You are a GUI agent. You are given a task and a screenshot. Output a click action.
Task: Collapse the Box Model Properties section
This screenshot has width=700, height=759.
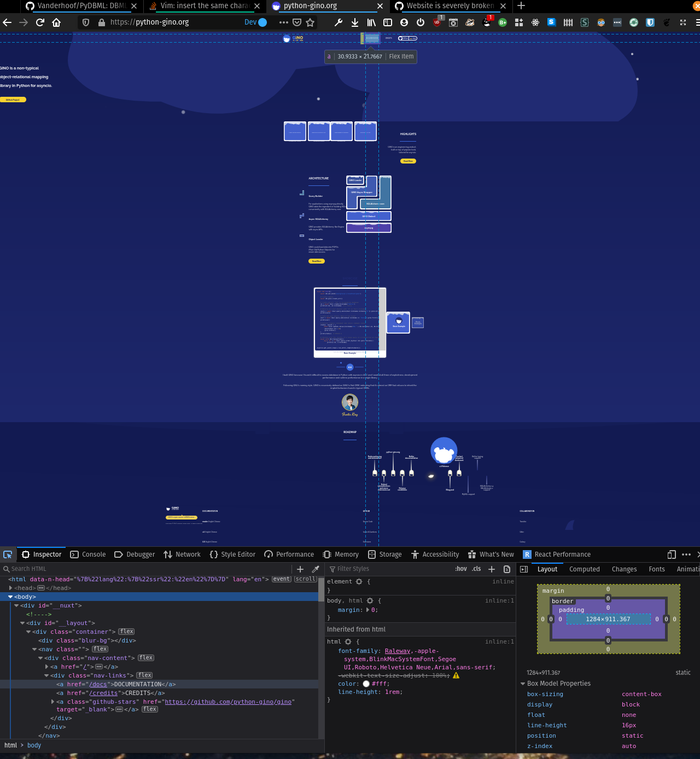click(x=522, y=684)
